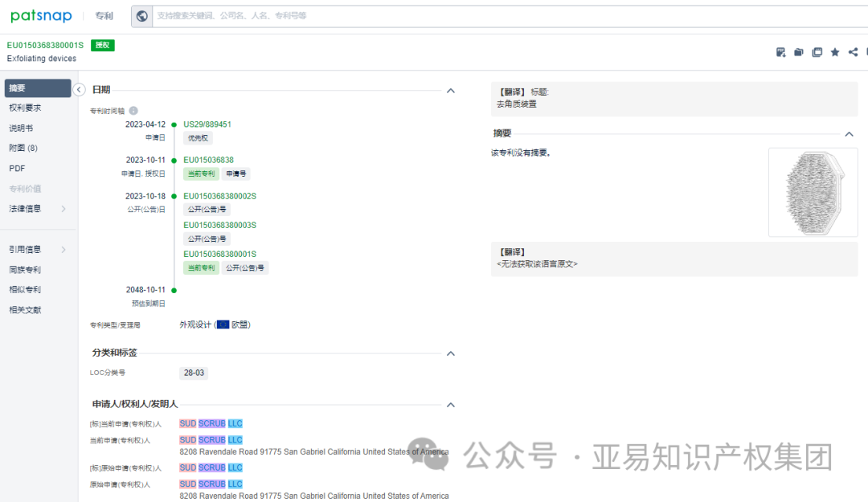Click the 外观设计 patent type text
Screen dimensions: 868x502
click(x=194, y=324)
